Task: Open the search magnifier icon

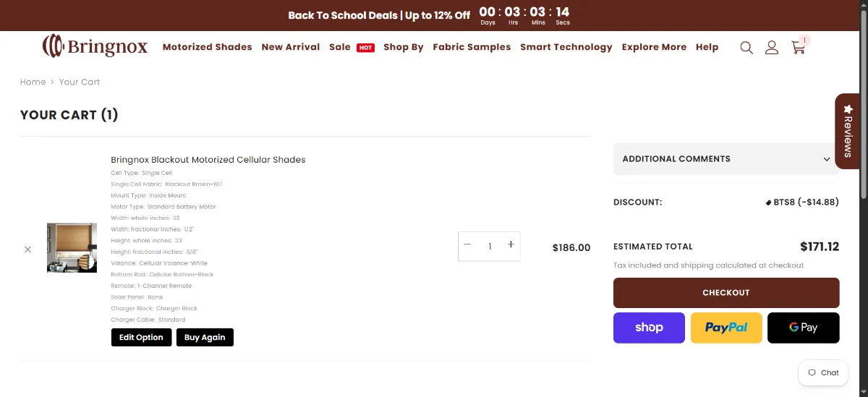Action: point(746,48)
